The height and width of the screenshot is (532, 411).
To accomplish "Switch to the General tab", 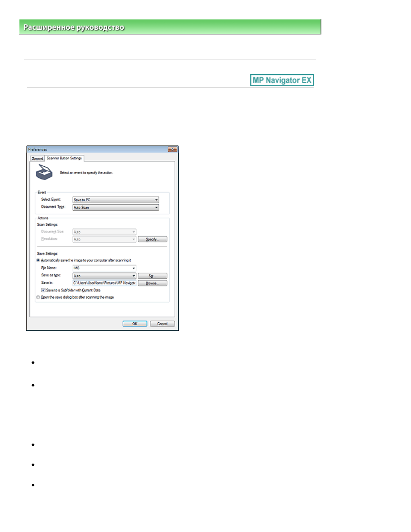I will coord(37,159).
